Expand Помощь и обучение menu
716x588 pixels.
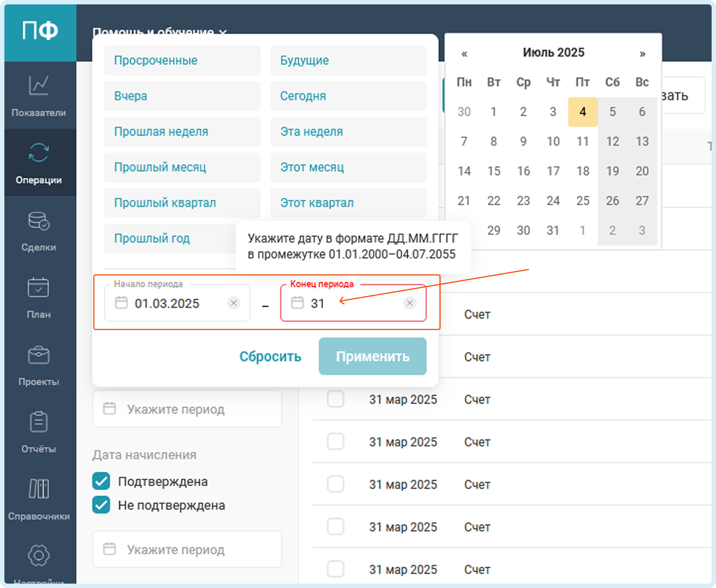[x=159, y=32]
